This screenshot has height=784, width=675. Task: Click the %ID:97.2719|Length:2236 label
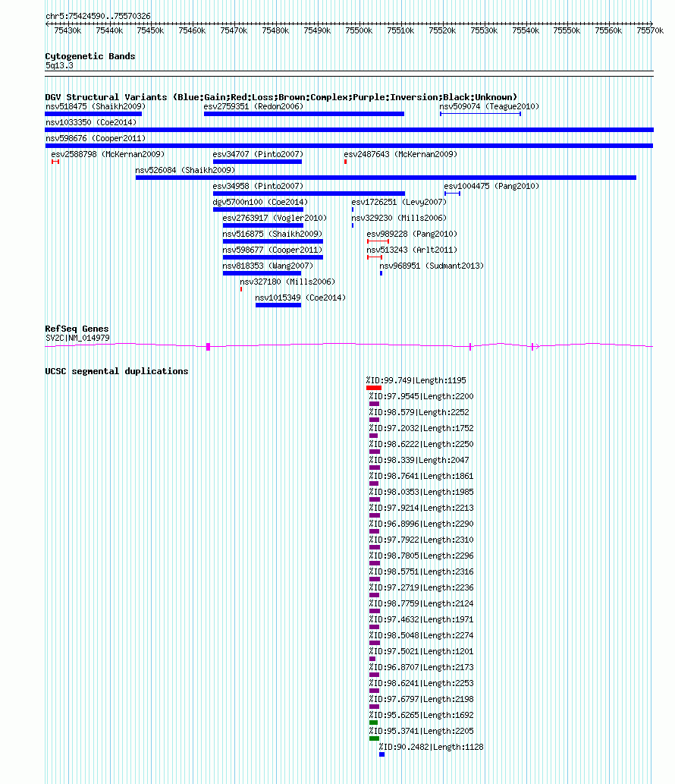(422, 588)
